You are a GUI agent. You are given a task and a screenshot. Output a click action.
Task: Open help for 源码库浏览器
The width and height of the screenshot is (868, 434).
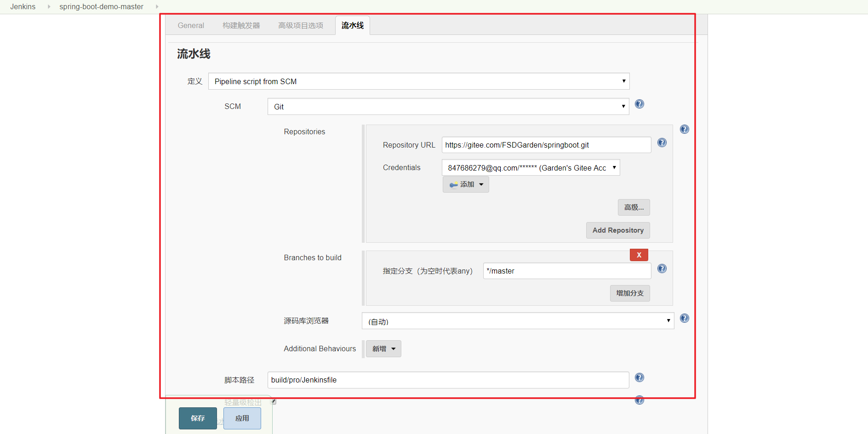pos(684,318)
